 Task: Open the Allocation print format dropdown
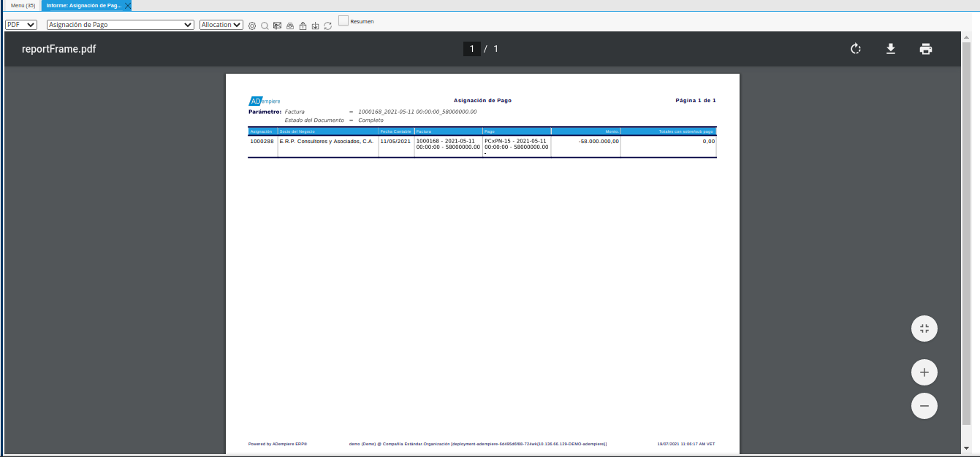pyautogui.click(x=221, y=24)
